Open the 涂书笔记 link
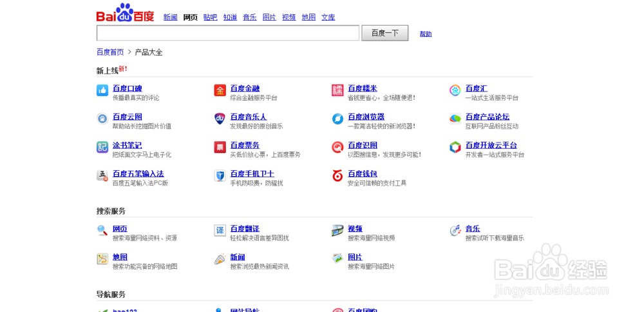 point(128,145)
